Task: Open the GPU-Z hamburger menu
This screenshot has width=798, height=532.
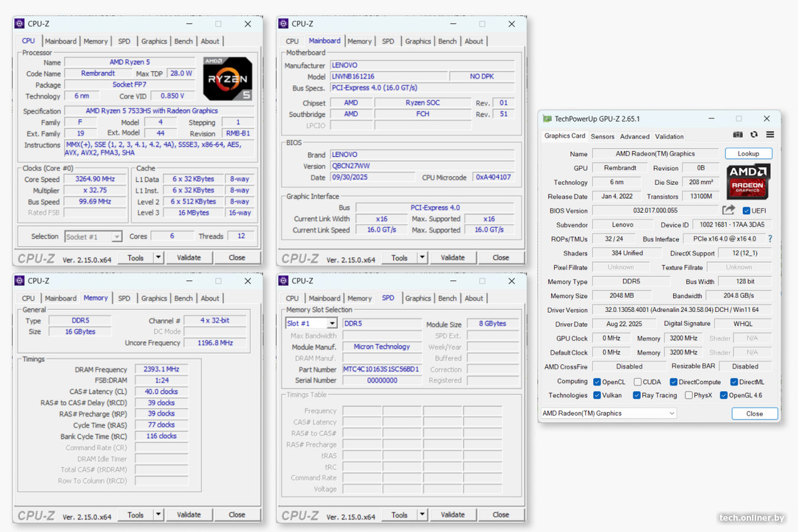Action: [770, 134]
